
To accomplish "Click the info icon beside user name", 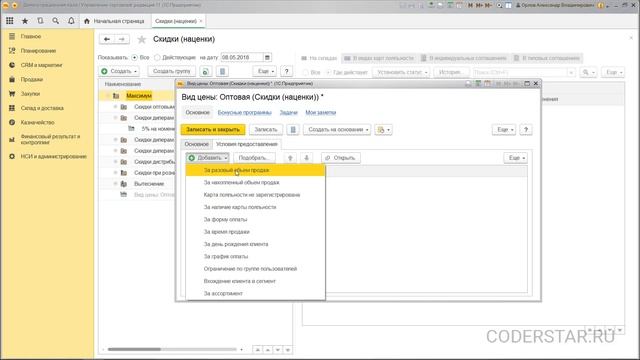I will pos(601,5).
